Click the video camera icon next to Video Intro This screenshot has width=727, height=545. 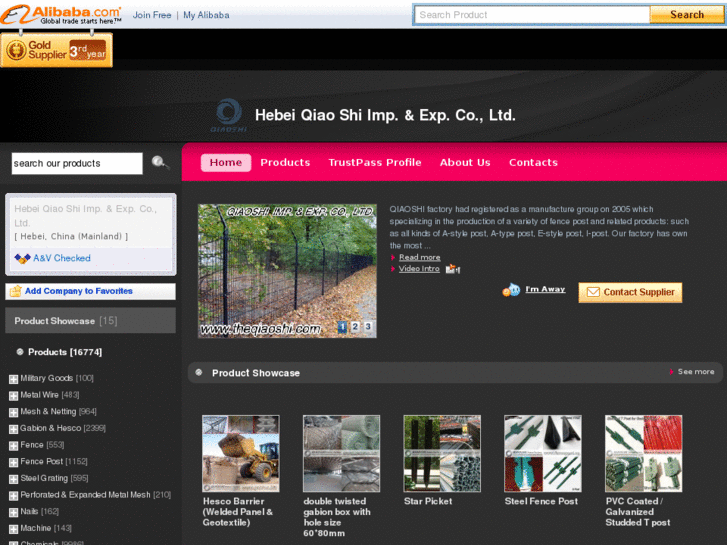pyautogui.click(x=452, y=269)
